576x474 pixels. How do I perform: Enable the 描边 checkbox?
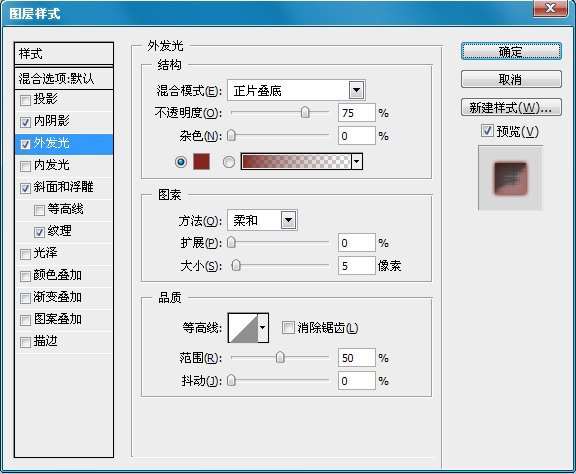(x=25, y=342)
